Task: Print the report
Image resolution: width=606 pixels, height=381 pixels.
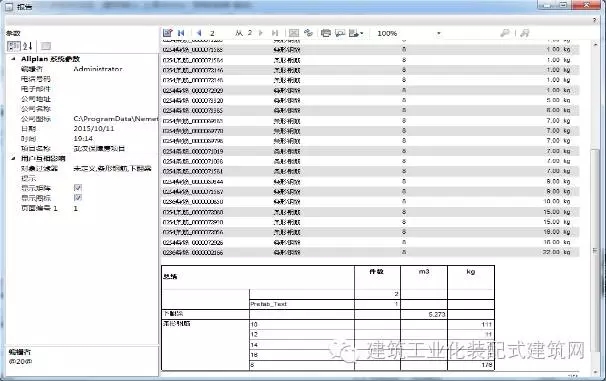Action: [326, 33]
